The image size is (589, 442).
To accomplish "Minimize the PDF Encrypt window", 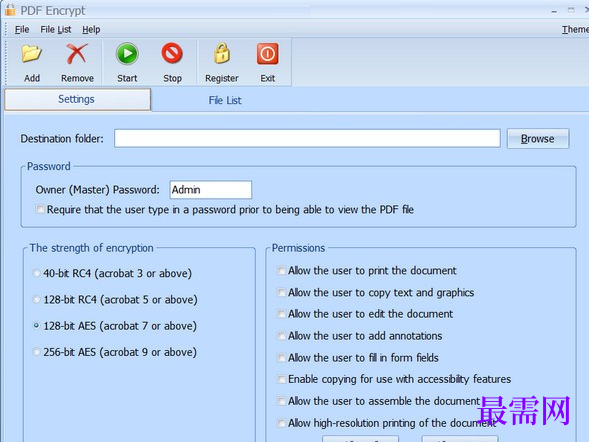I will (x=554, y=11).
